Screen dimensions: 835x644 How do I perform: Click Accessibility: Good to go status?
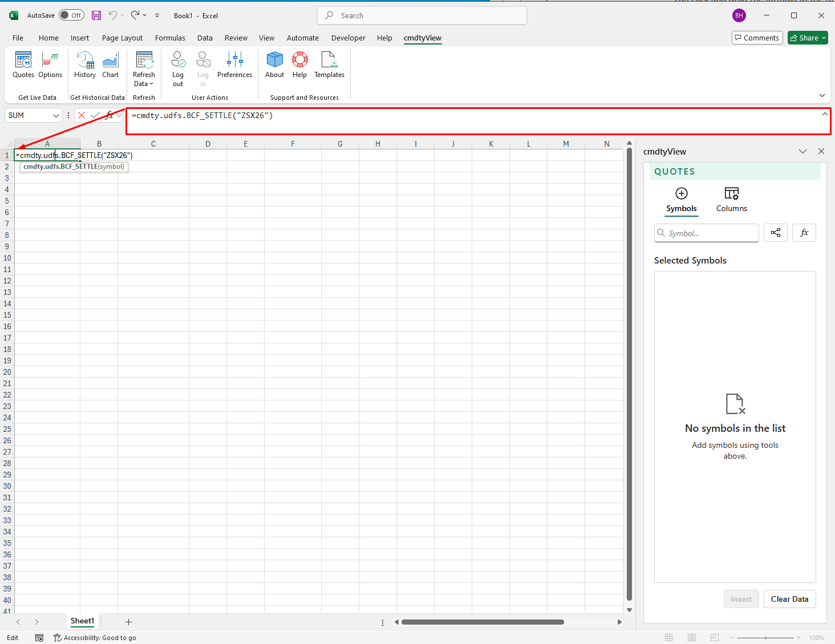click(x=95, y=638)
